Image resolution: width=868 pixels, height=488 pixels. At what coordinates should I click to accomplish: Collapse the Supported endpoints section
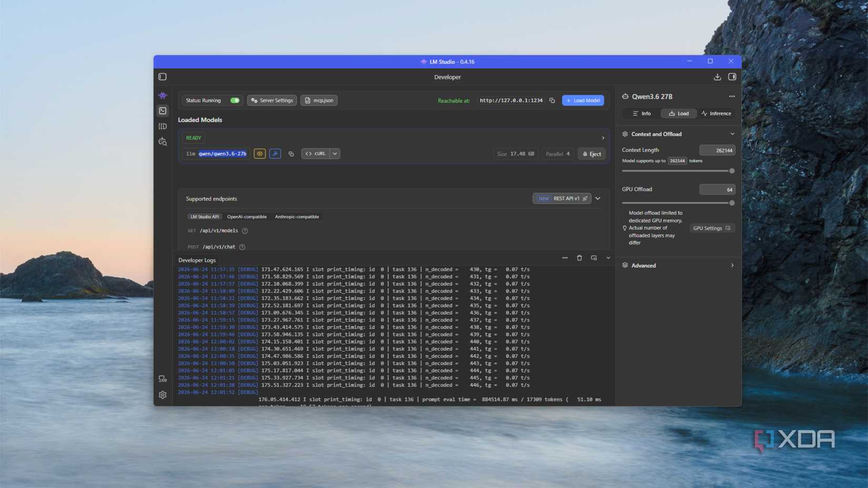pos(598,199)
